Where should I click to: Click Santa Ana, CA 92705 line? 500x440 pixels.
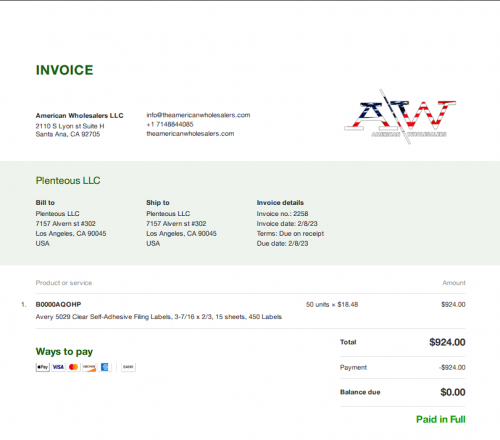(68, 134)
